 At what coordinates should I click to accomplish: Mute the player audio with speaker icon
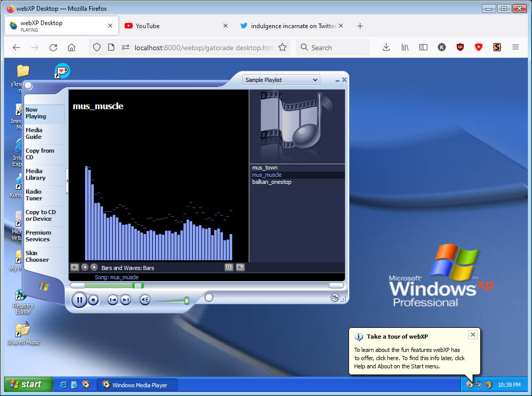[x=145, y=300]
